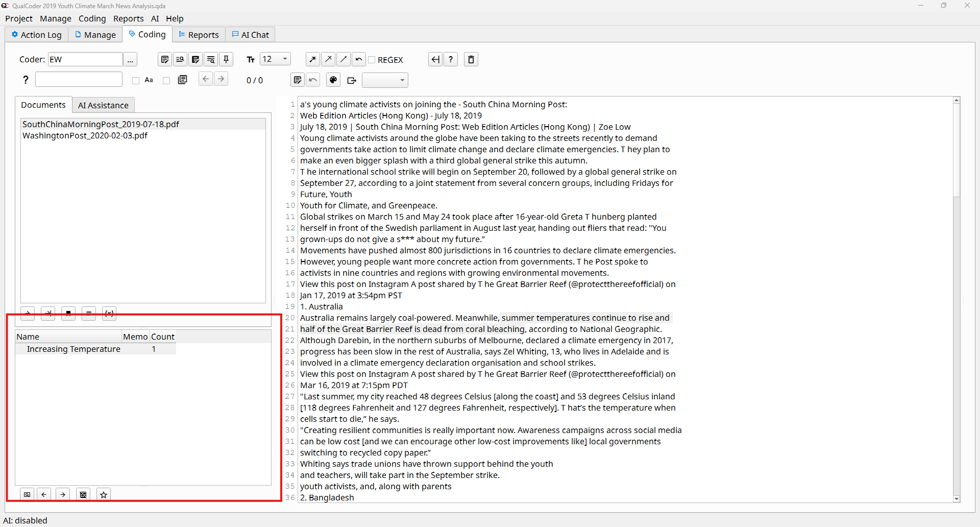This screenshot has width=980, height=527.
Task: Click the crossed-out grid icon under the codes
Action: coord(83,494)
